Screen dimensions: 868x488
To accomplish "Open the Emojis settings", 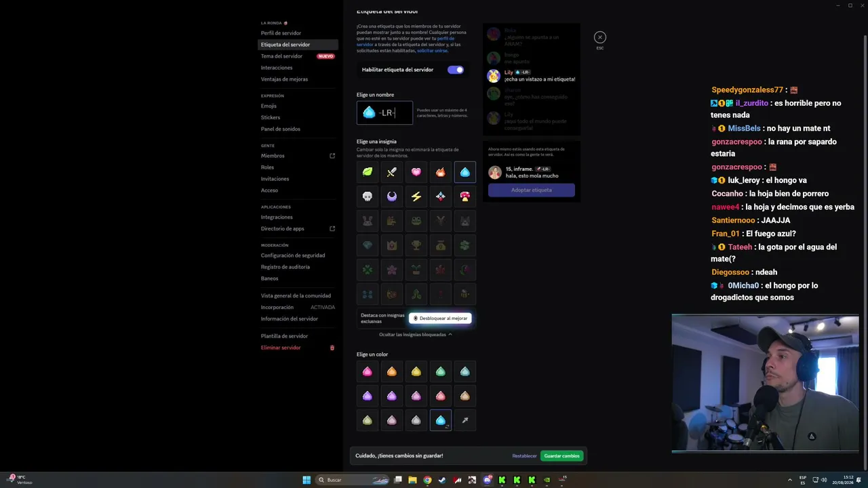I will [298, 106].
